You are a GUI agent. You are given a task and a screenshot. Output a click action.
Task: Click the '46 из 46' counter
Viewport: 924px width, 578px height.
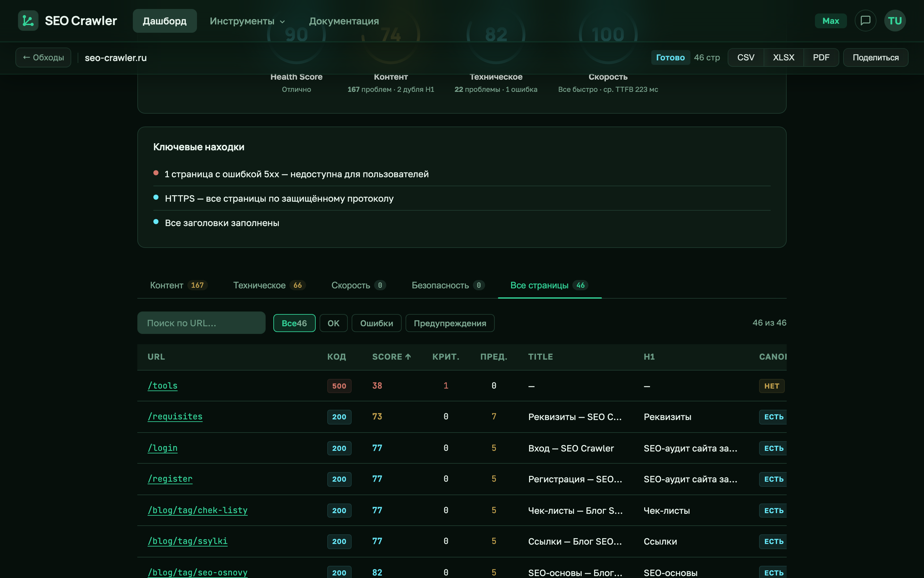pyautogui.click(x=769, y=323)
